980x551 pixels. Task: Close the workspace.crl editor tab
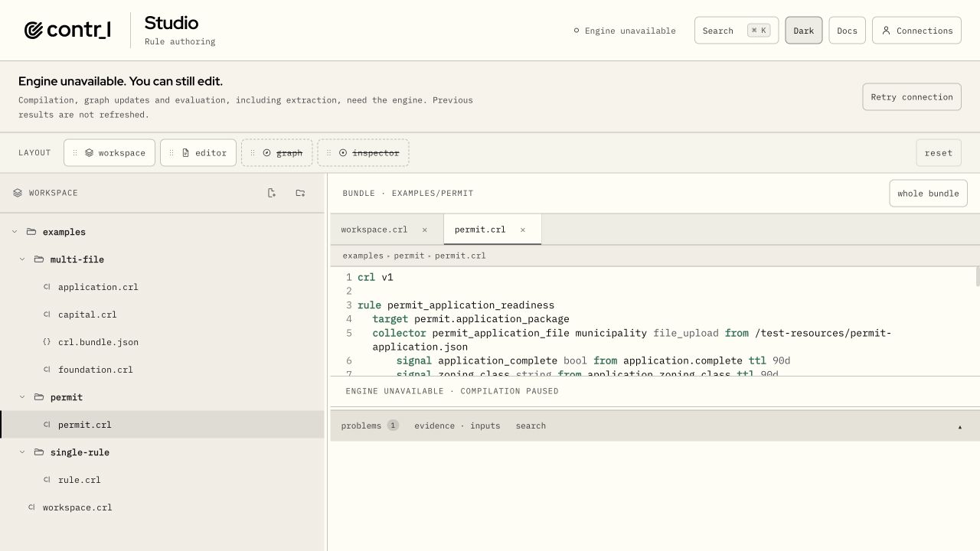(x=425, y=230)
